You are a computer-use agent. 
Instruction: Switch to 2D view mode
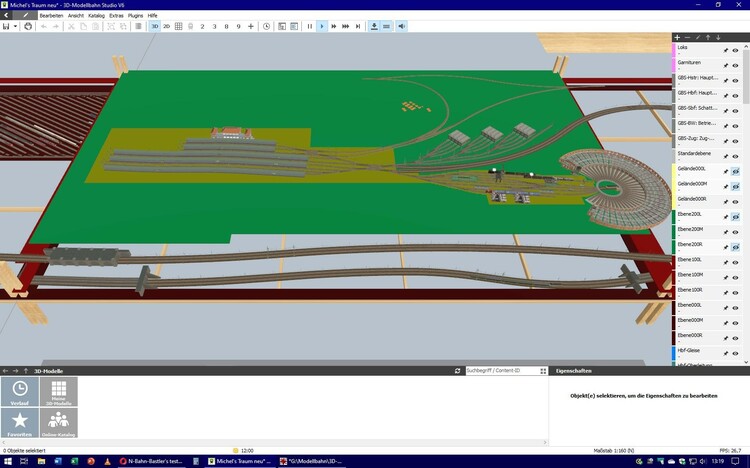tap(166, 26)
